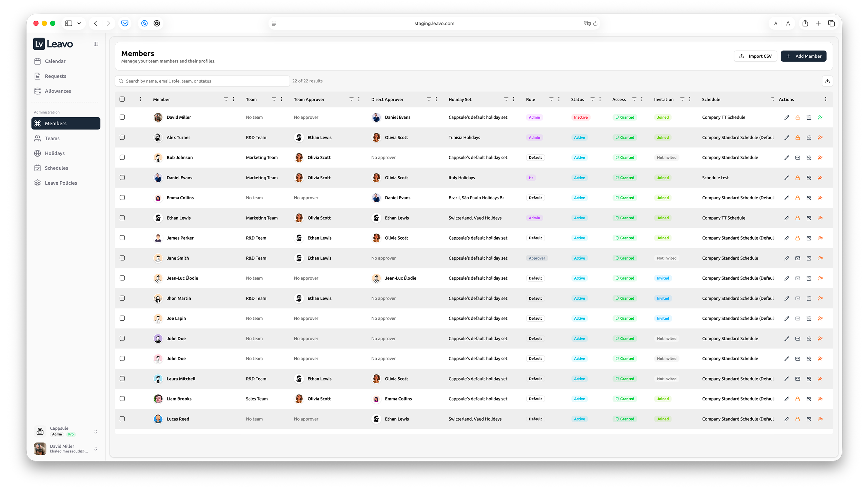The width and height of the screenshot is (868, 488).
Task: Click the lock icon on Alex Turner's row
Action: (x=798, y=138)
